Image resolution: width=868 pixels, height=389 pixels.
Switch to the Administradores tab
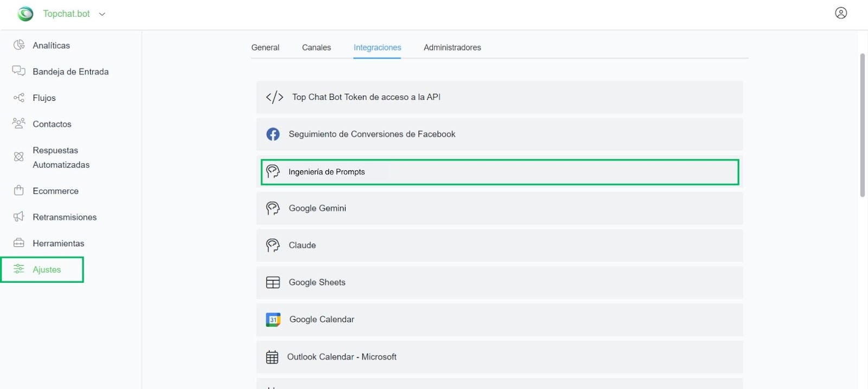tap(452, 48)
